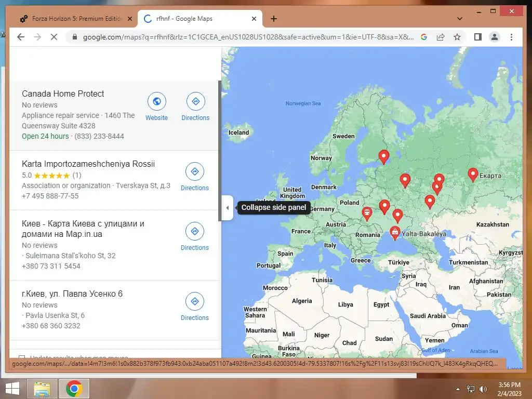532x399 pixels.
Task: Click the Iceland label on map
Action: click(x=238, y=132)
